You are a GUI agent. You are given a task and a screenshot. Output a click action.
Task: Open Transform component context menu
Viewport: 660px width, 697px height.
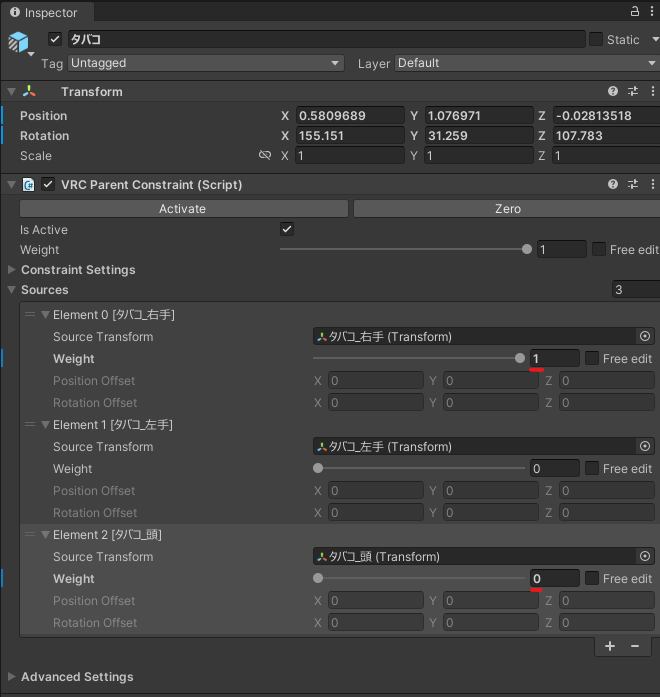click(652, 91)
